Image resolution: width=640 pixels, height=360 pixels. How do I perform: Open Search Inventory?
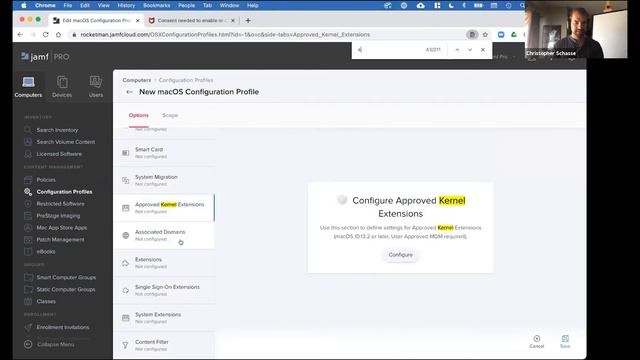57,130
